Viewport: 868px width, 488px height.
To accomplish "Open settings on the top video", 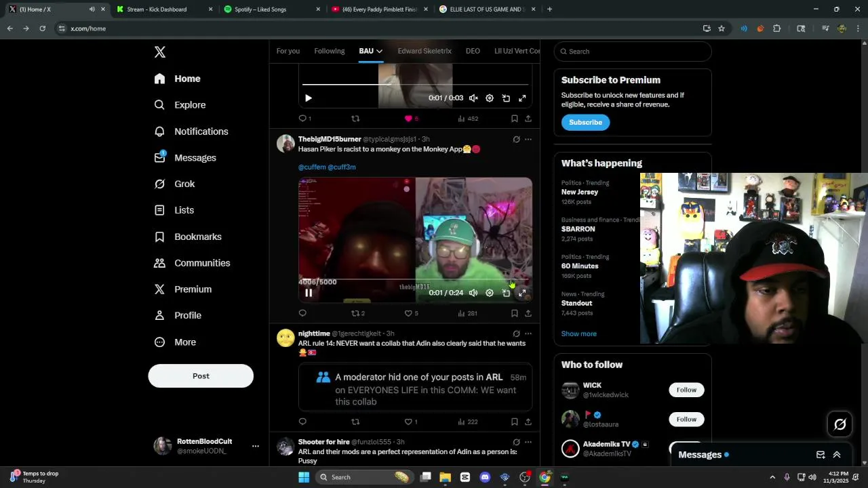I will 490,98.
